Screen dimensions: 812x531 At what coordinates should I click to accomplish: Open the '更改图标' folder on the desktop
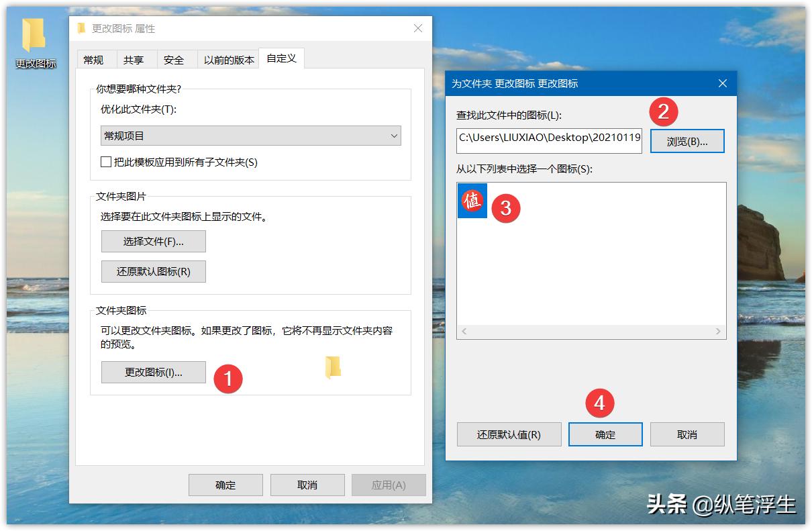[35, 38]
